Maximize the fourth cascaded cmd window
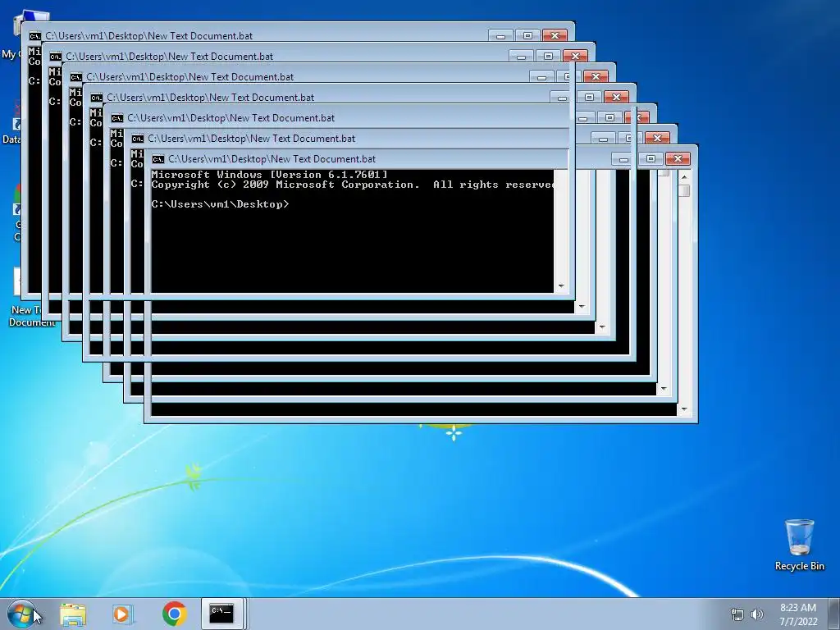 click(x=589, y=97)
